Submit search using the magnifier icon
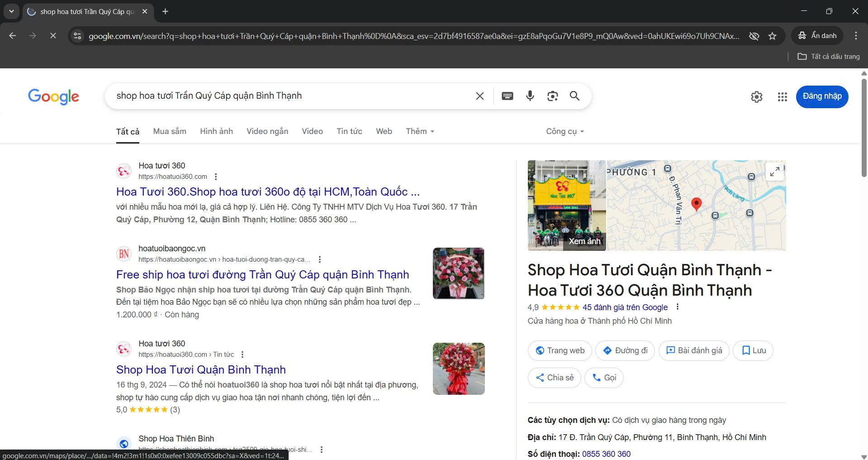This screenshot has width=868, height=460. 574,96
